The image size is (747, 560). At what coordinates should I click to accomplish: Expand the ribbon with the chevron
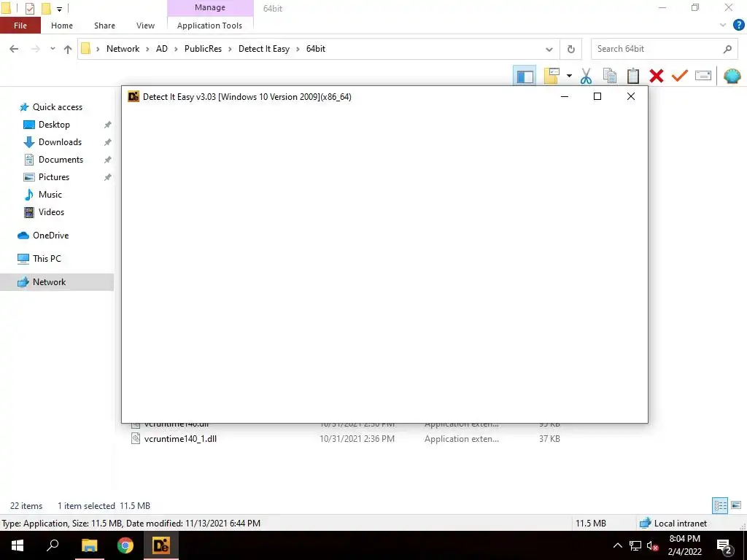coord(723,26)
